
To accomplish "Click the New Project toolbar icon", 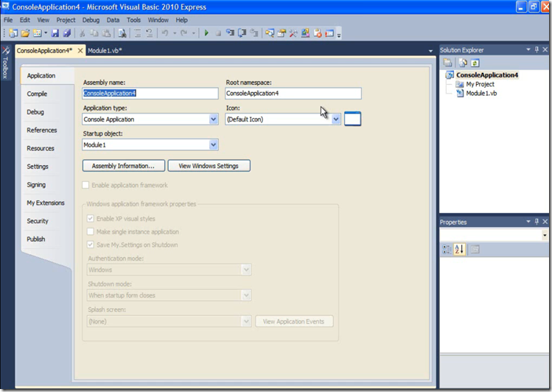I will [x=13, y=33].
